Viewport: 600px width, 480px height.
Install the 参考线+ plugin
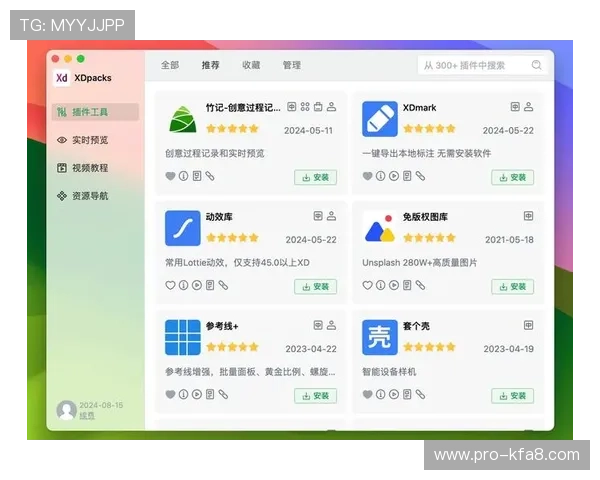(x=316, y=395)
